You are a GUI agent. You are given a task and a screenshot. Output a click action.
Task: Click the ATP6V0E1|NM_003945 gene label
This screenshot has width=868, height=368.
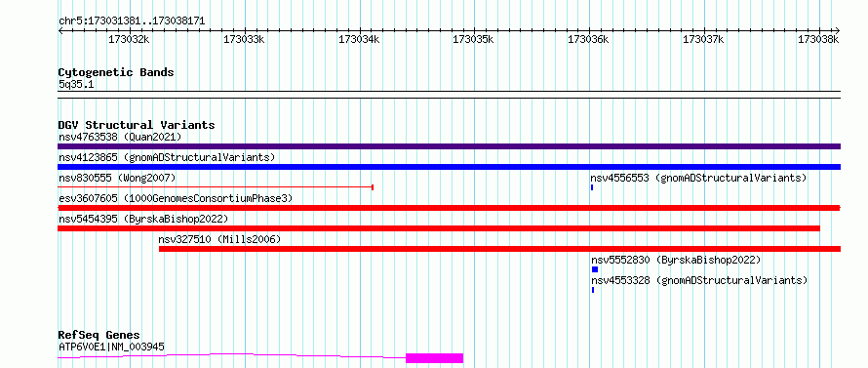(111, 347)
